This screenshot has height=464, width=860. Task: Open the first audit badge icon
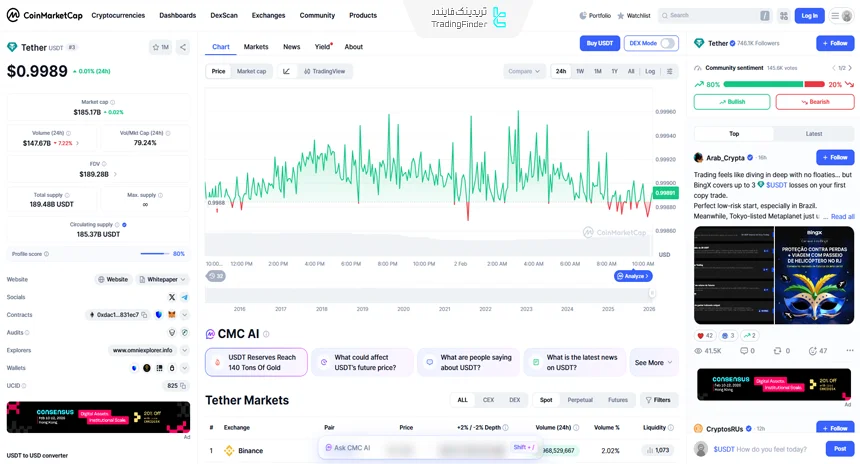click(172, 332)
